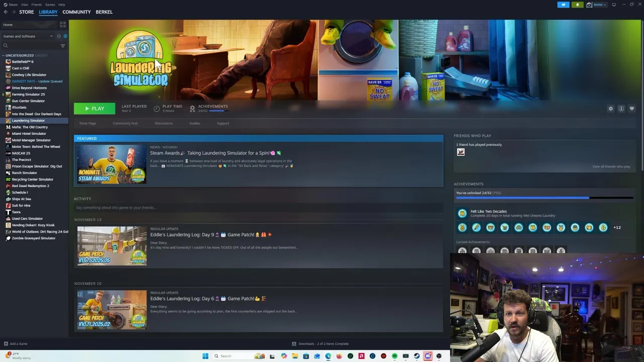Select Battlefield 6 in library list

click(23, 62)
